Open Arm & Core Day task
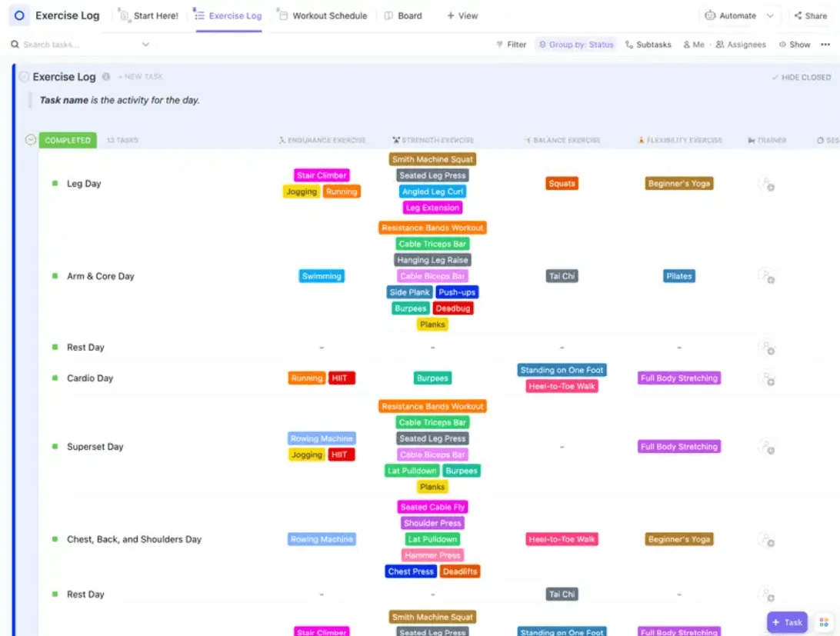Screen dimensions: 840x636 [x=100, y=276]
